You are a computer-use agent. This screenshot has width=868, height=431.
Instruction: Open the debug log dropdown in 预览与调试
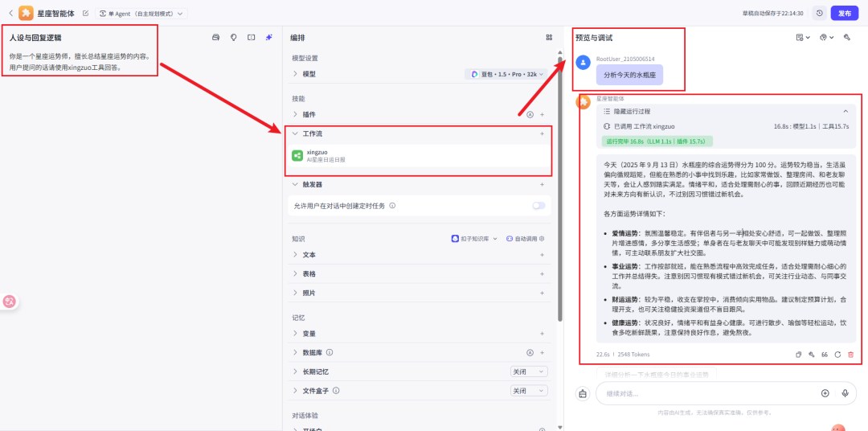tap(803, 38)
